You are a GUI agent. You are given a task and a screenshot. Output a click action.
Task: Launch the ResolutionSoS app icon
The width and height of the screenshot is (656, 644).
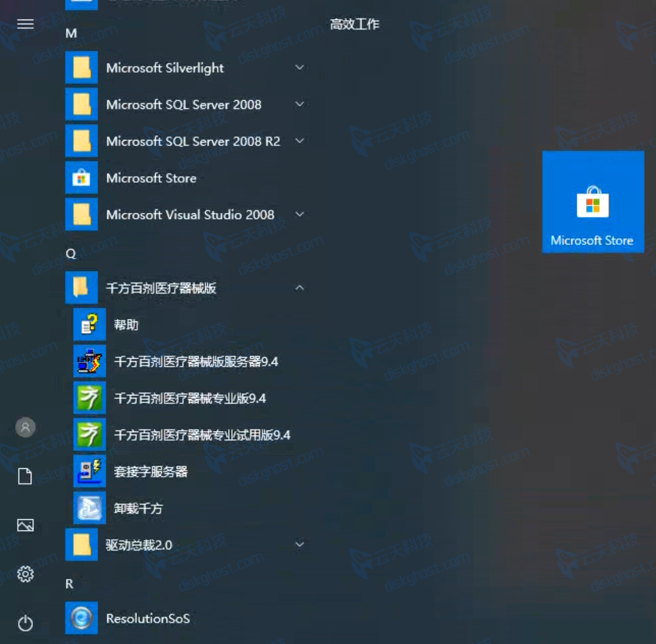81,618
